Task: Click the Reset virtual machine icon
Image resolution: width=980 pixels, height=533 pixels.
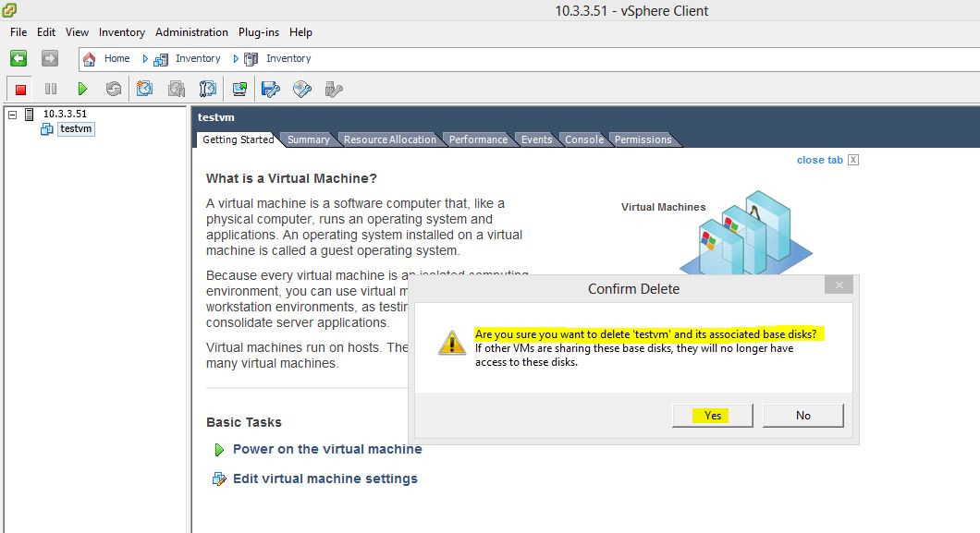Action: pyautogui.click(x=113, y=90)
